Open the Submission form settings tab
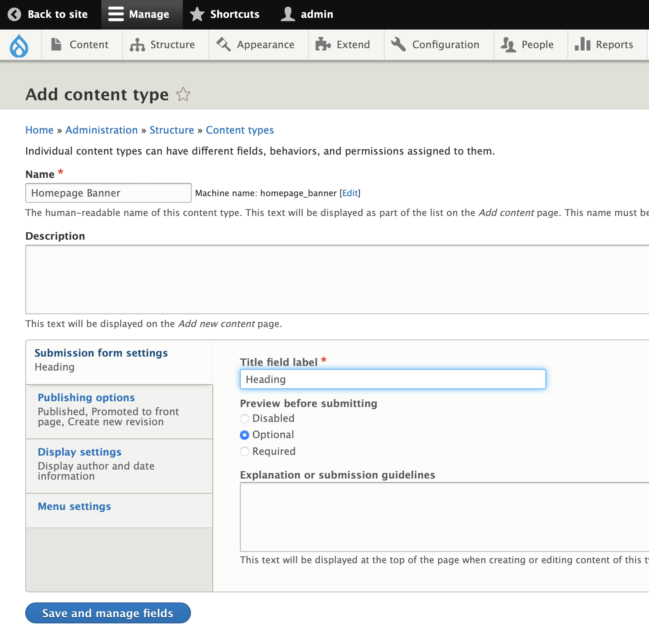 click(x=119, y=362)
